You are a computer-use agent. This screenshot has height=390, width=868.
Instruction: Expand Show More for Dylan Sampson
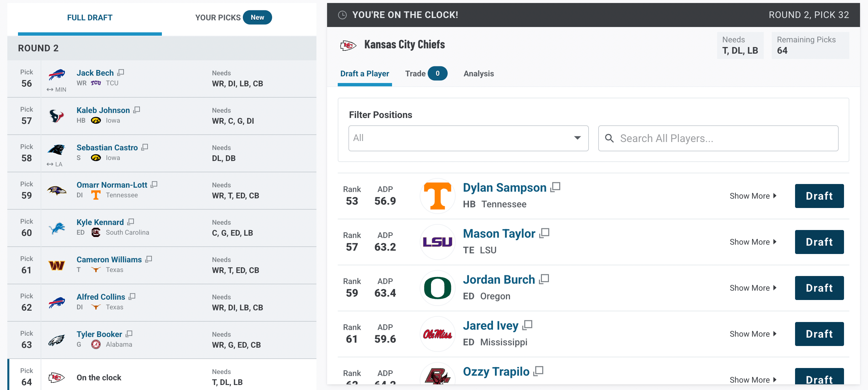tap(753, 196)
